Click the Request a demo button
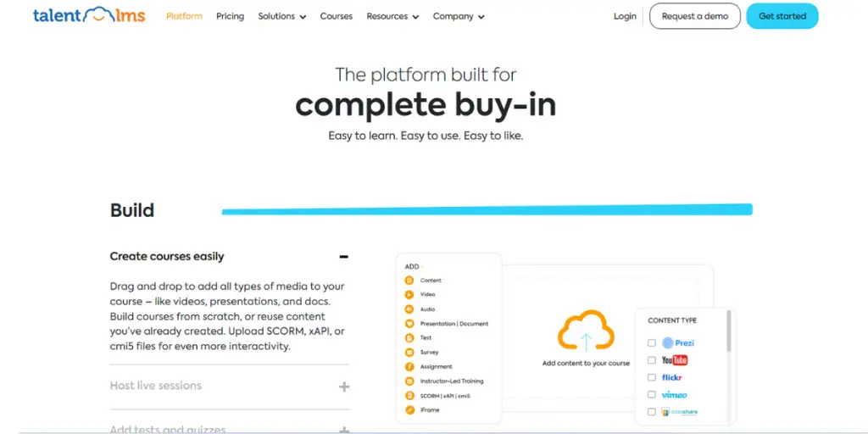 [694, 16]
